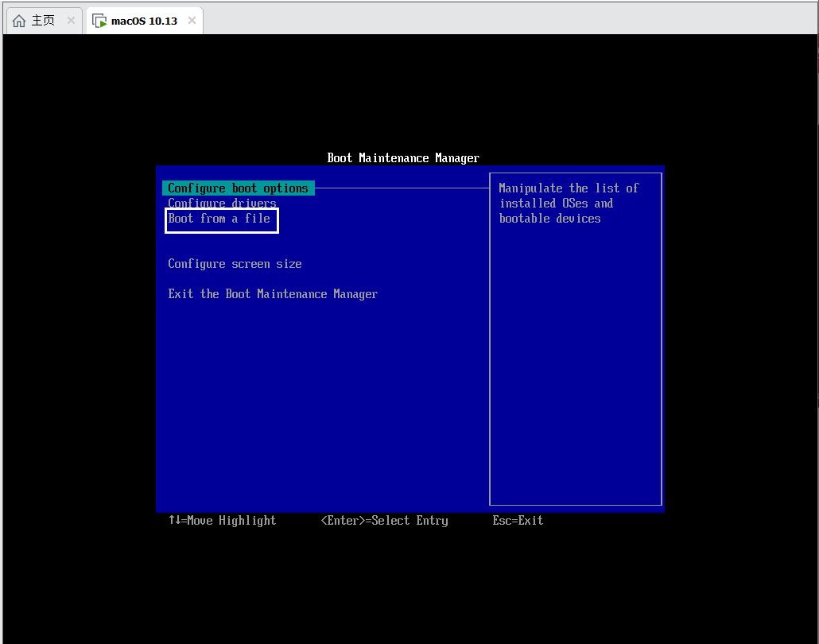819x644 pixels.
Task: Open Configure screen size option
Action: tap(235, 264)
